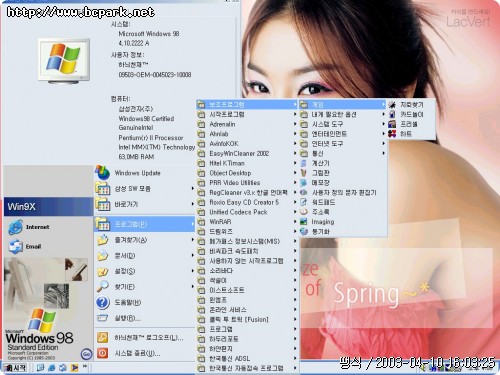The image size is (500, 375).
Task: Expand the 설정(S) settings submenu
Action: click(144, 271)
